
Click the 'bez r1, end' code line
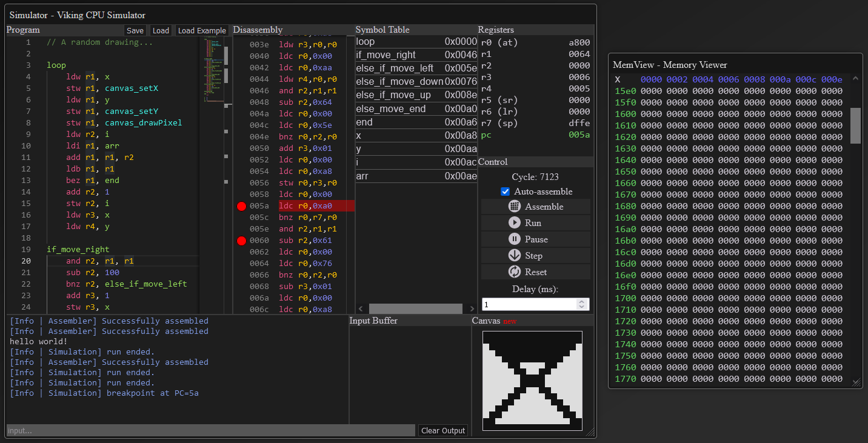93,181
